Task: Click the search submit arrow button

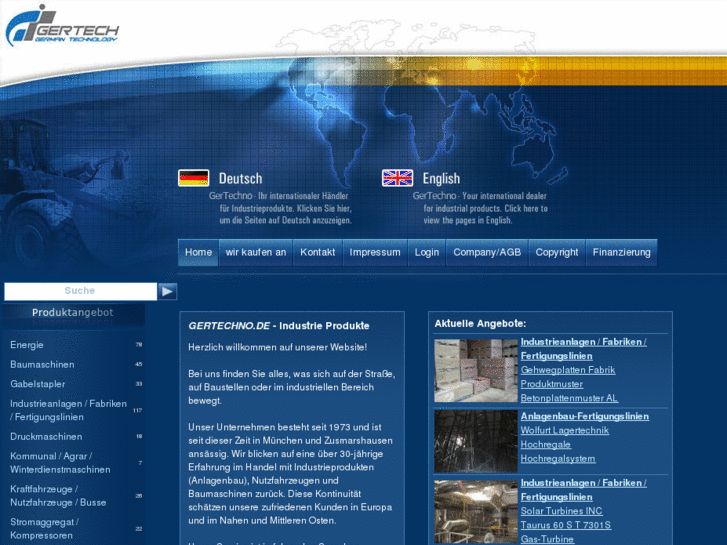Action: [167, 291]
